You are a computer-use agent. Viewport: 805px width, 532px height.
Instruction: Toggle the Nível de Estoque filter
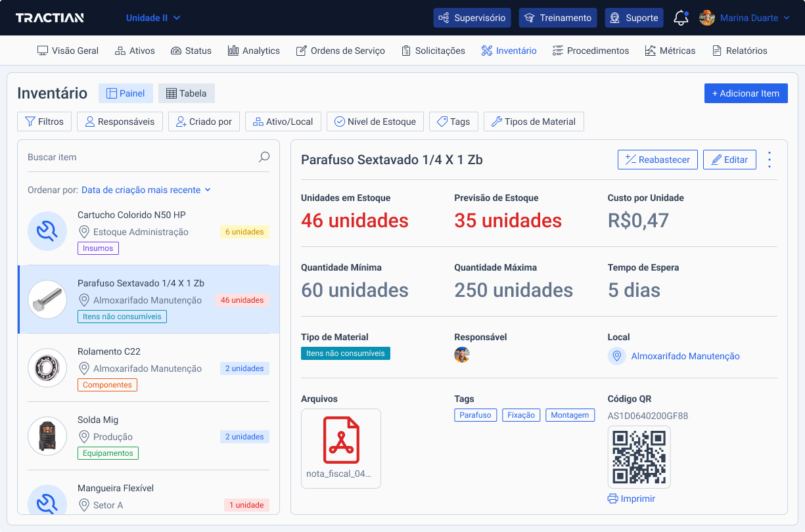(x=375, y=122)
